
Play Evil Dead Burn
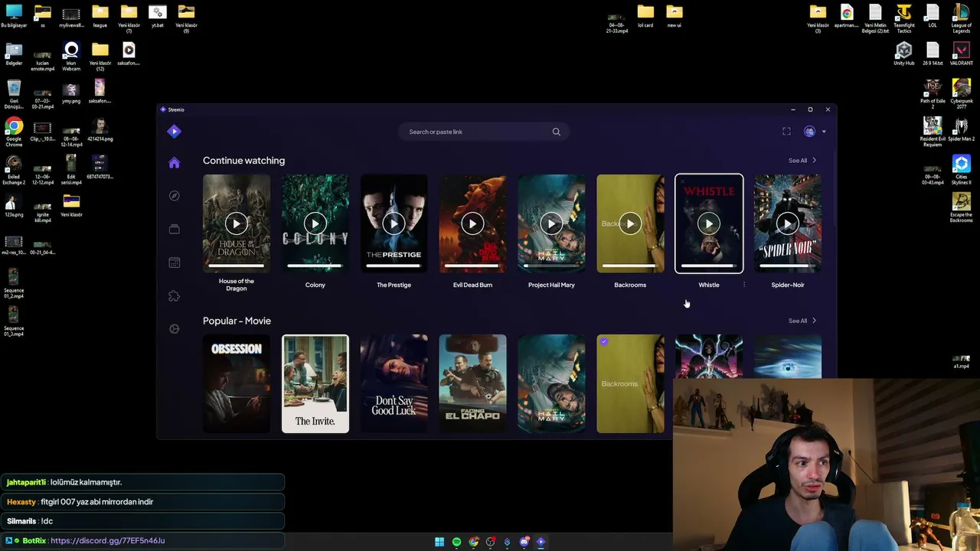[x=472, y=223]
